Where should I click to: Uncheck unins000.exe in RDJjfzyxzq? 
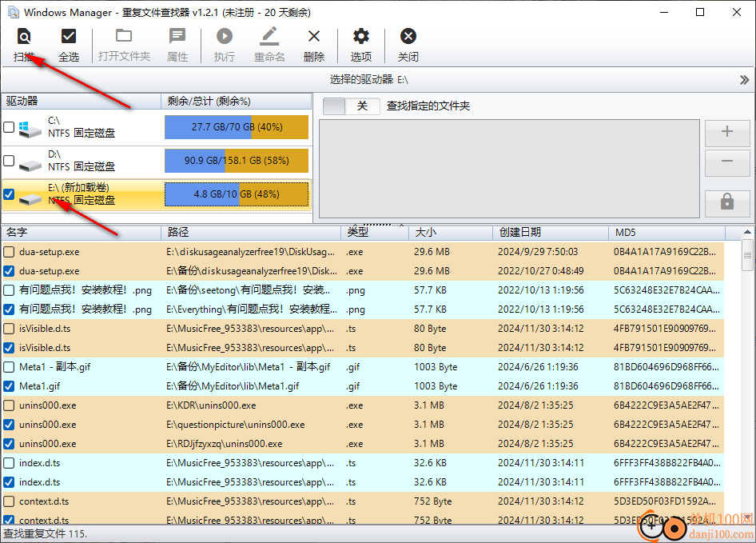click(9, 444)
